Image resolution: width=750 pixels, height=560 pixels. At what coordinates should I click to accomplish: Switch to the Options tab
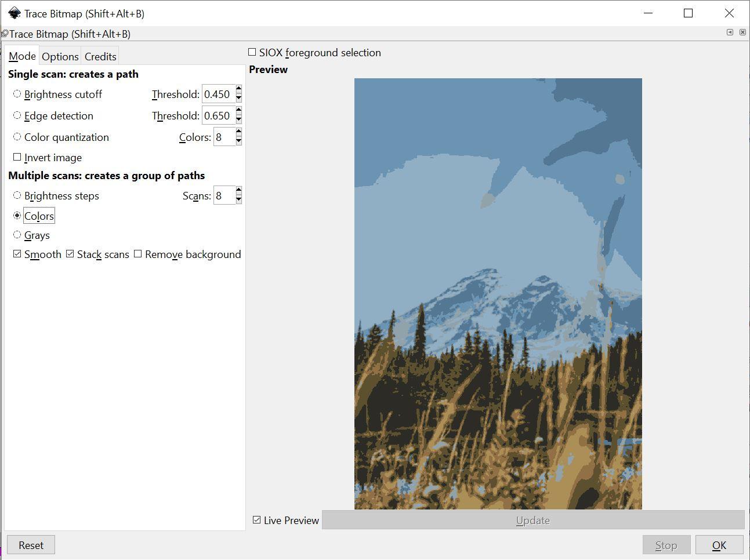coord(60,56)
